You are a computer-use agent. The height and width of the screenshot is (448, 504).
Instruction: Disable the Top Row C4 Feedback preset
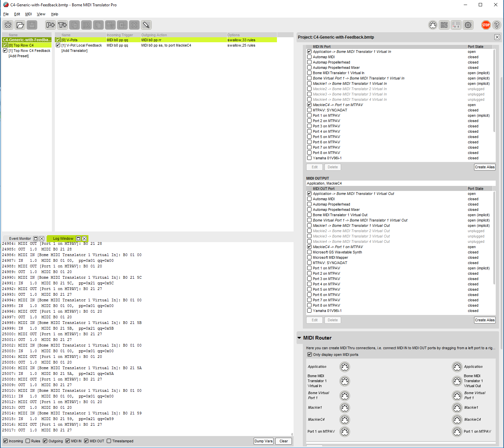5,51
